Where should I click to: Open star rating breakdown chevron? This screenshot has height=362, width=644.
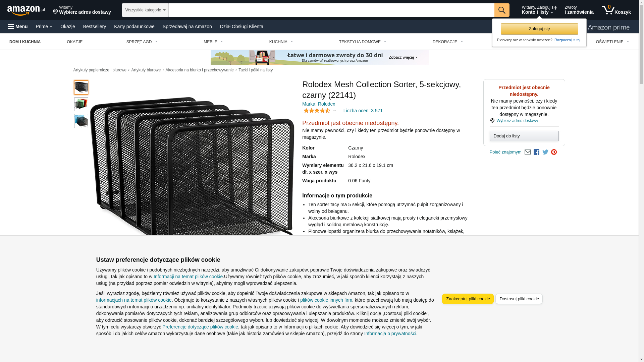coord(334,111)
